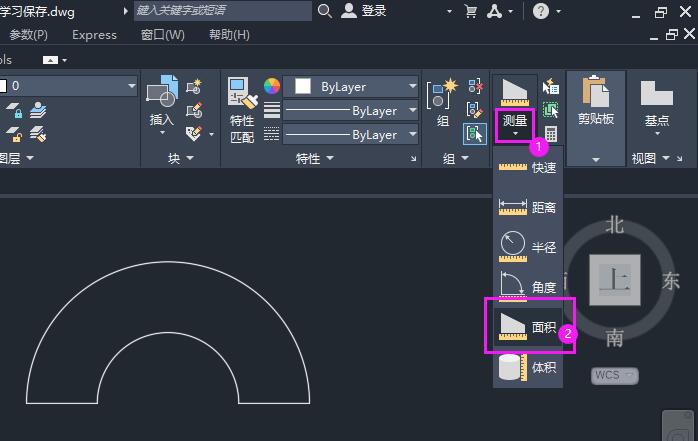Click the layer 0 white color swatch

[3, 85]
